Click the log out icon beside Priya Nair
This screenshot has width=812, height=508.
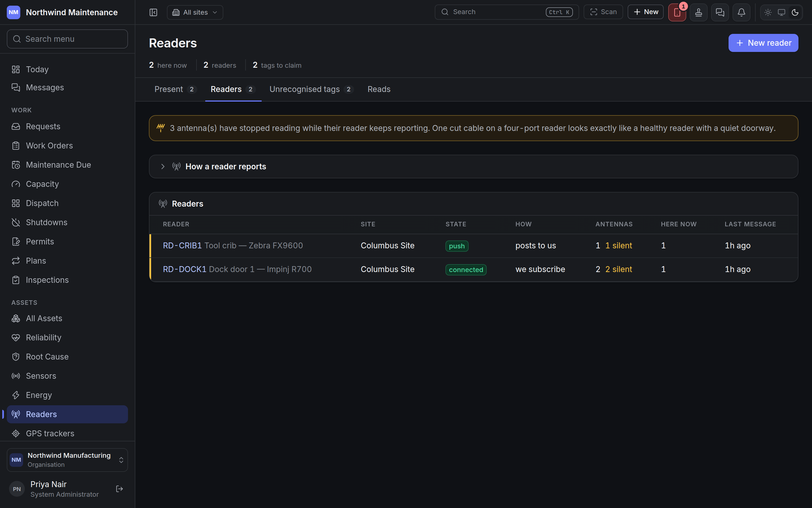[120, 489]
